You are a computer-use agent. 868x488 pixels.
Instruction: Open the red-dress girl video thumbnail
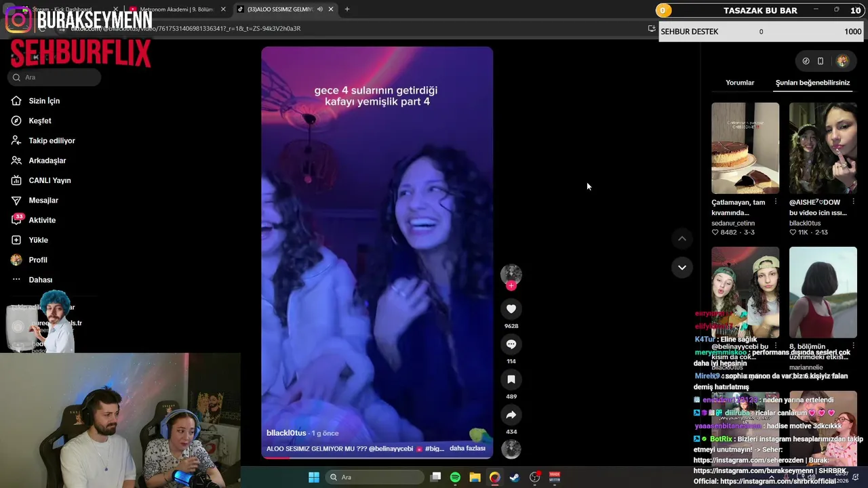click(823, 292)
